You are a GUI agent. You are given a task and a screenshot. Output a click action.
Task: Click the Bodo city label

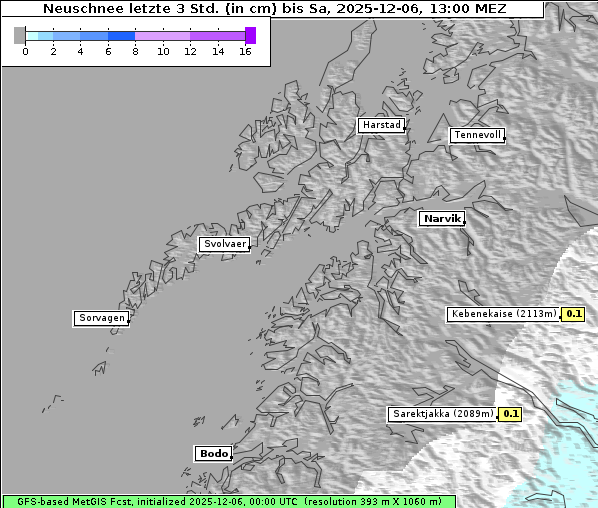[213, 454]
